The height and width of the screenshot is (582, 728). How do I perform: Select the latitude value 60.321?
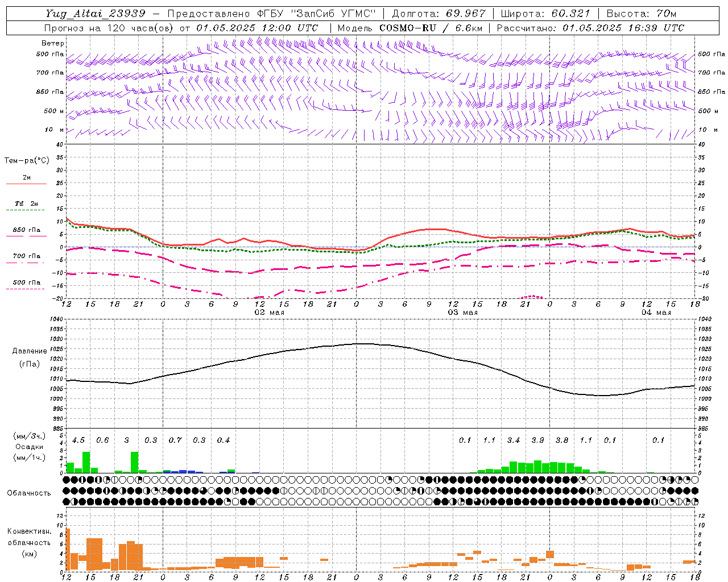point(571,14)
